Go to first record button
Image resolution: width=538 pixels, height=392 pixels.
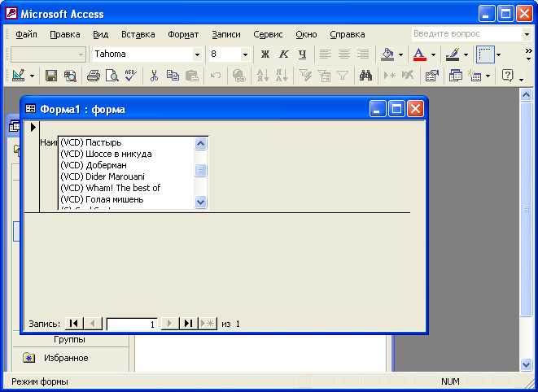(x=74, y=323)
